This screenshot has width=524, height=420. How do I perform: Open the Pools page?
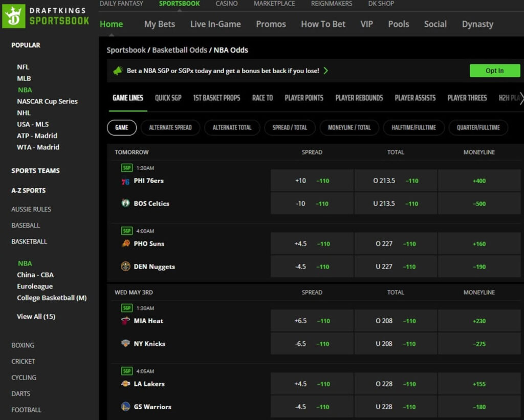(x=399, y=24)
